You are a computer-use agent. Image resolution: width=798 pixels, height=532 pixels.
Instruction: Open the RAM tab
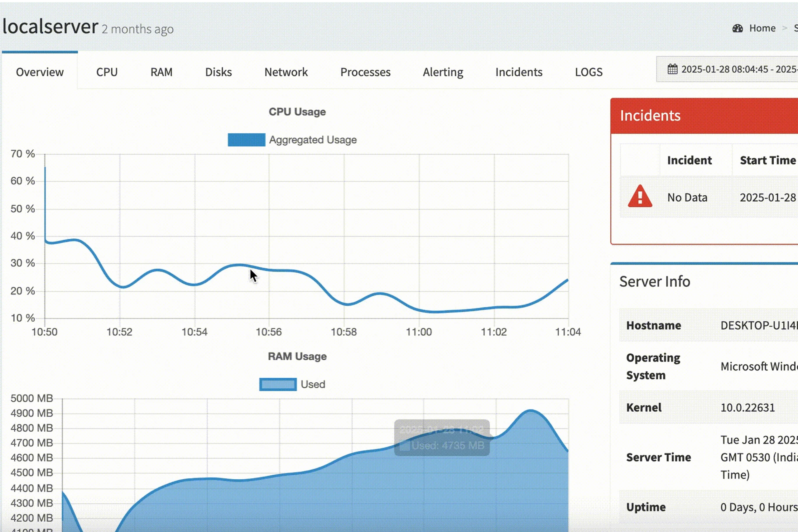pyautogui.click(x=161, y=72)
